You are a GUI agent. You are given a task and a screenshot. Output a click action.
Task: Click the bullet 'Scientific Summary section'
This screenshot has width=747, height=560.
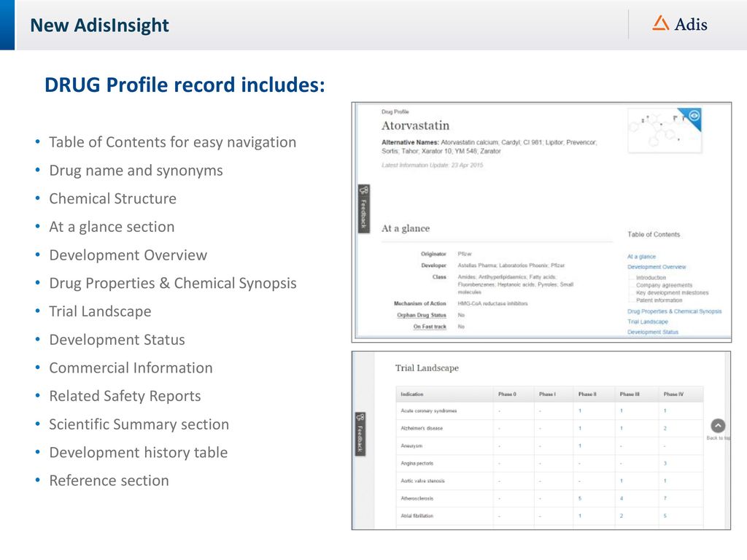pyautogui.click(x=139, y=424)
